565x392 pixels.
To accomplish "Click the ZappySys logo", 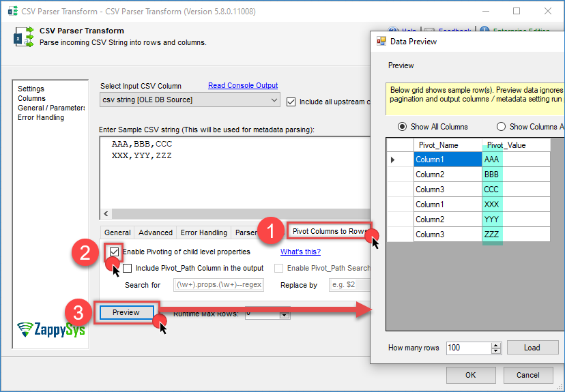I will [x=50, y=329].
